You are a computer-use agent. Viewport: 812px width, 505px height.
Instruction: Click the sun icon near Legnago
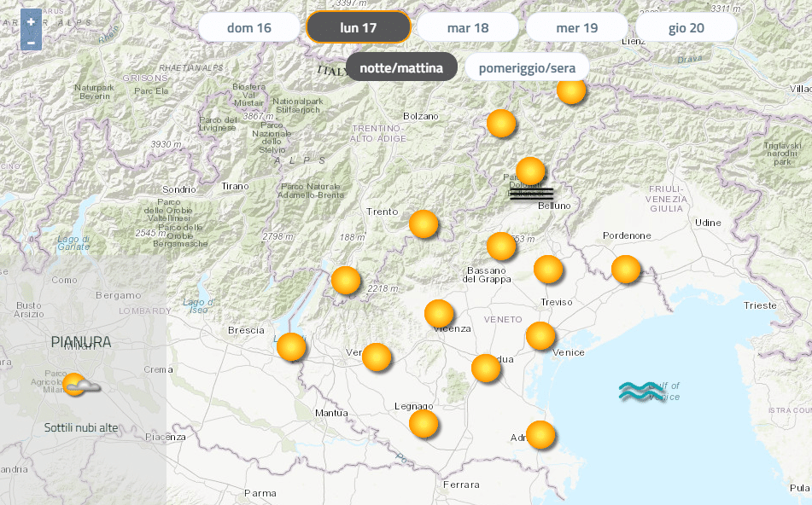(x=424, y=423)
